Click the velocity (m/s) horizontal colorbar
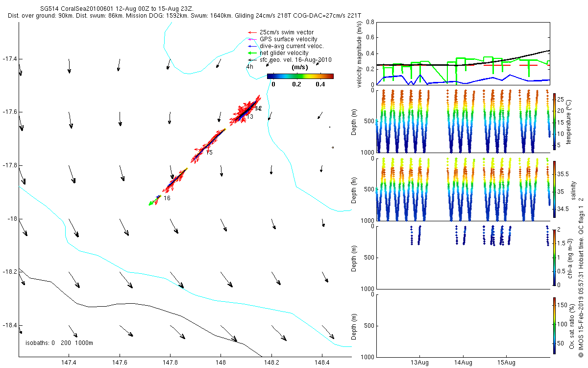This screenshot has height=368, width=588. pos(300,76)
